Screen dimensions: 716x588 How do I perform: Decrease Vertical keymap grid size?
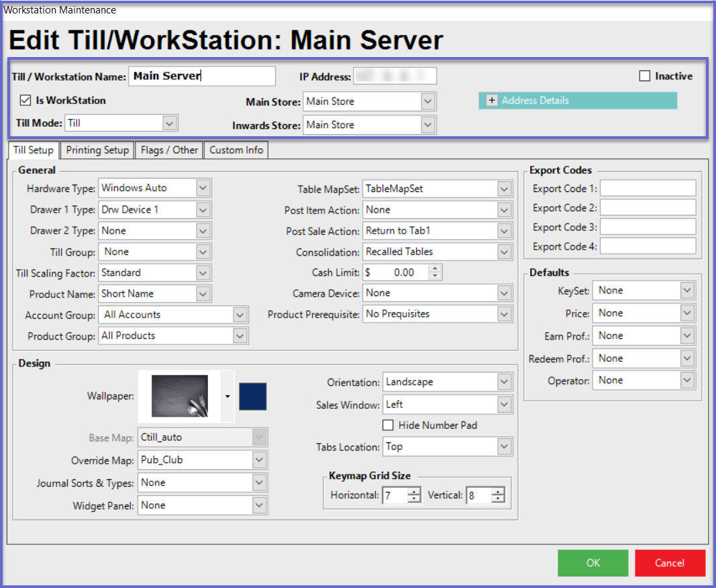point(497,499)
